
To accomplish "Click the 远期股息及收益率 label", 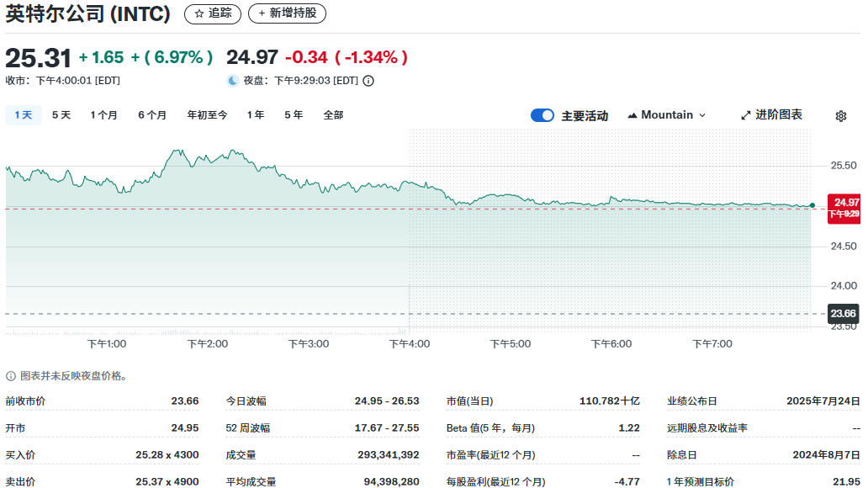I will (707, 428).
